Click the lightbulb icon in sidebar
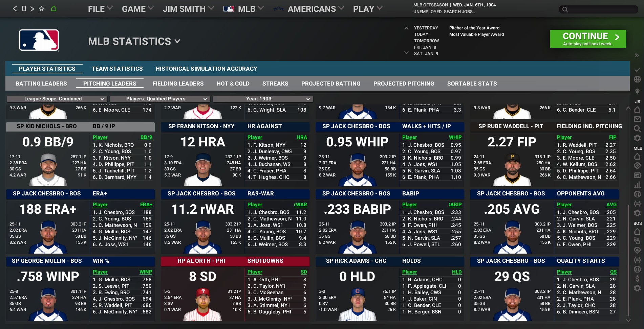Screen dimensions: 644x329 (x=637, y=92)
